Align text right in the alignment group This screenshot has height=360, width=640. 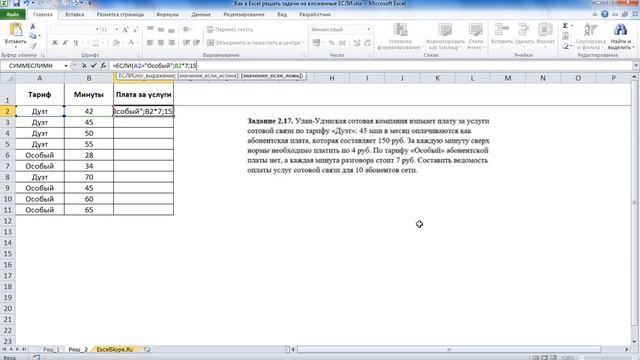point(171,42)
